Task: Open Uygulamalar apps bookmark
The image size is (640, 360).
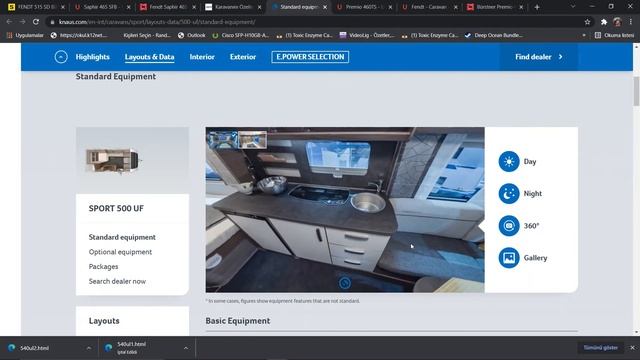Action: pos(25,36)
